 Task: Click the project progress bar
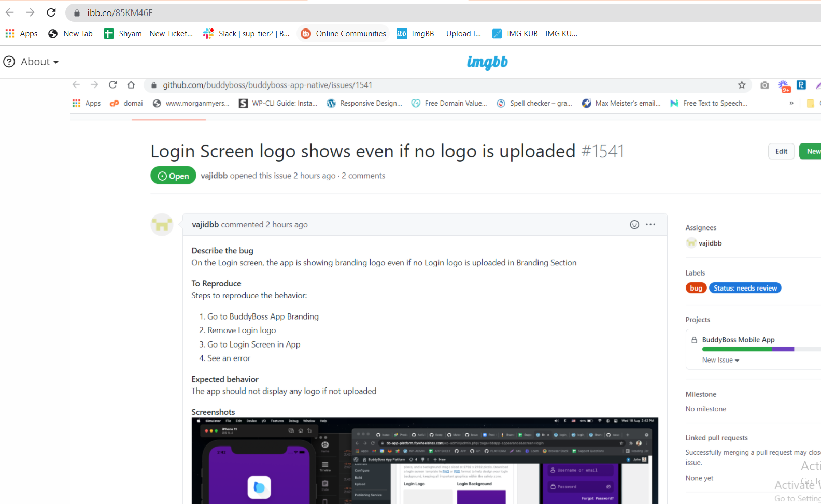(761, 349)
